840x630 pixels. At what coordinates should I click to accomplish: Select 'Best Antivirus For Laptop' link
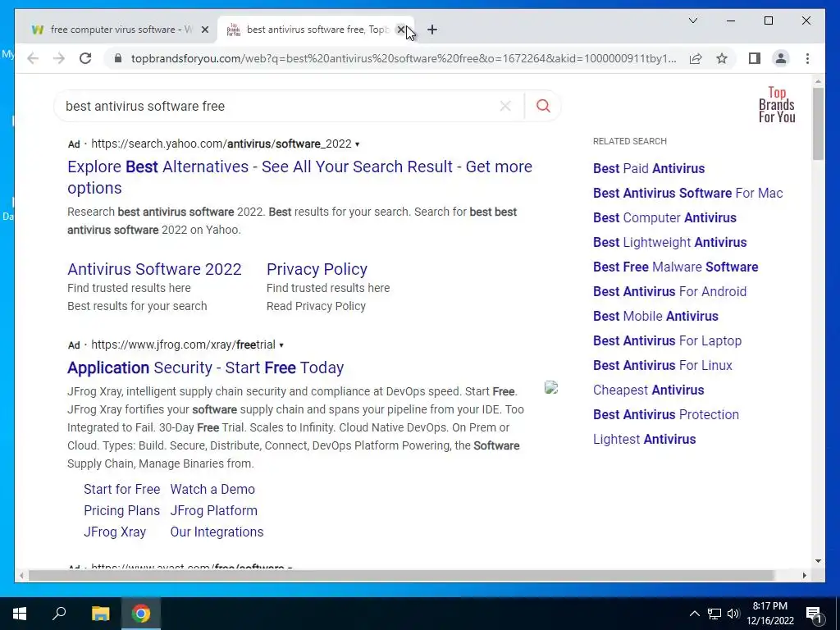[667, 340]
